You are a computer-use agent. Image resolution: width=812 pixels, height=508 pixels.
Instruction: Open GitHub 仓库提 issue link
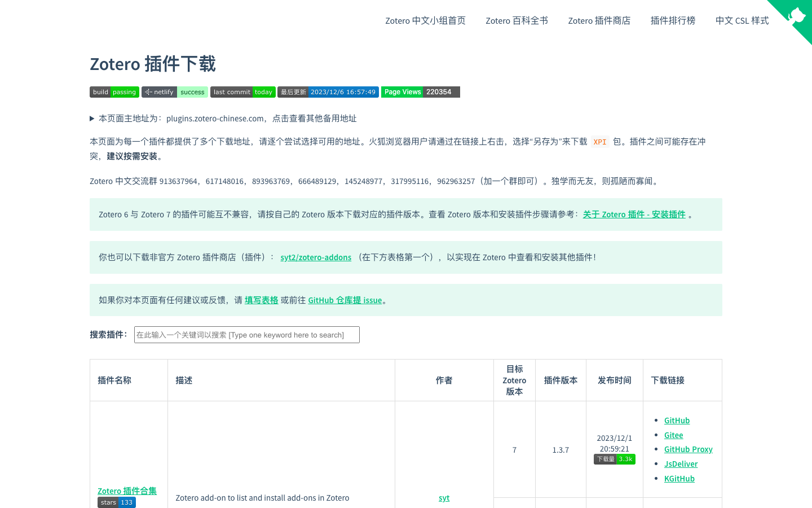click(x=345, y=300)
